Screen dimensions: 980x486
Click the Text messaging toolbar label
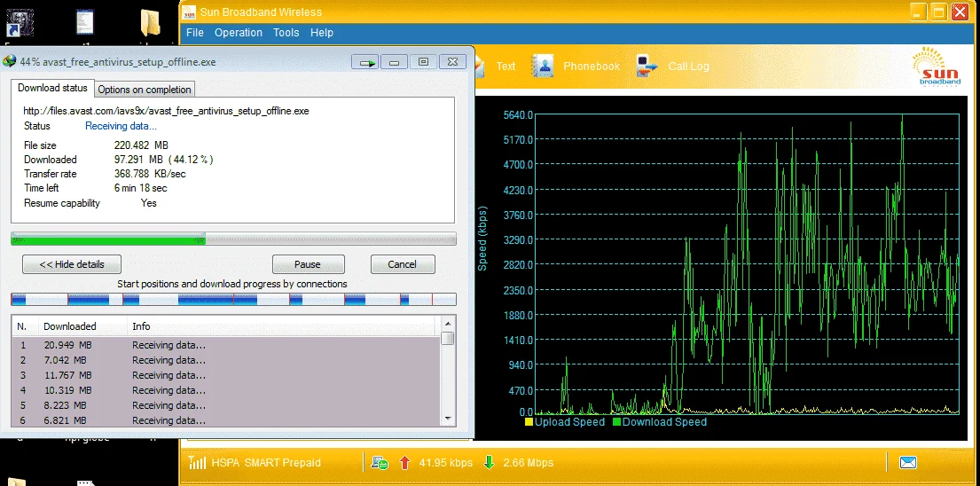tap(506, 66)
